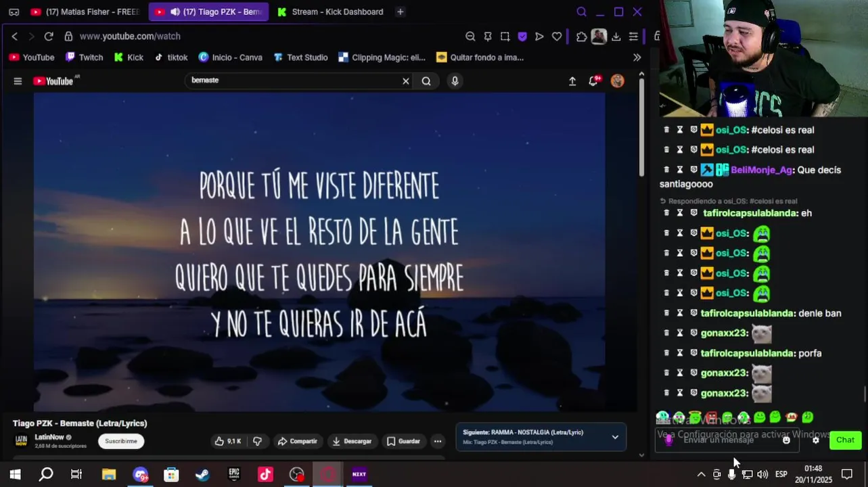Open the YouTube bookmark
Image resolution: width=868 pixels, height=487 pixels.
(x=32, y=57)
